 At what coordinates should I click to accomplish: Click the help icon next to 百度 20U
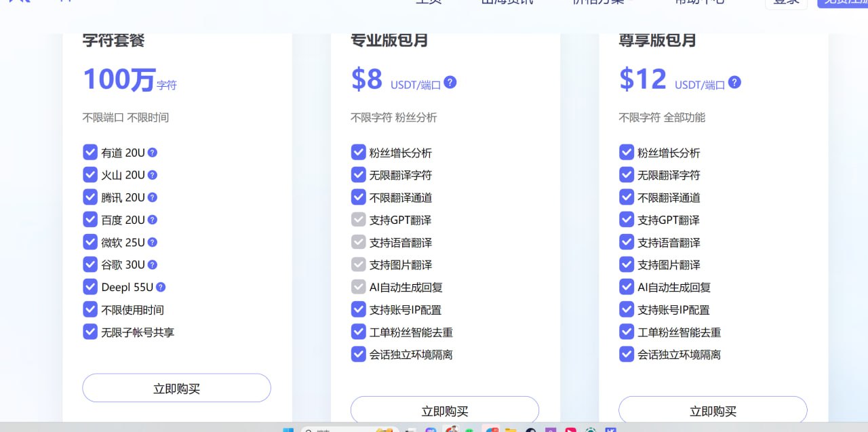click(153, 220)
